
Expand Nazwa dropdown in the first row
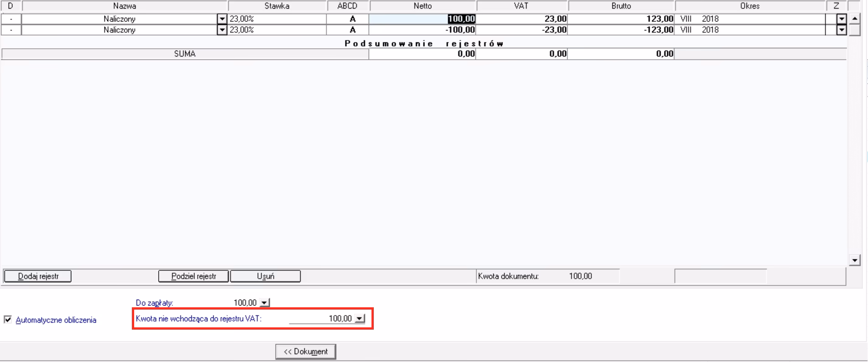pos(222,19)
